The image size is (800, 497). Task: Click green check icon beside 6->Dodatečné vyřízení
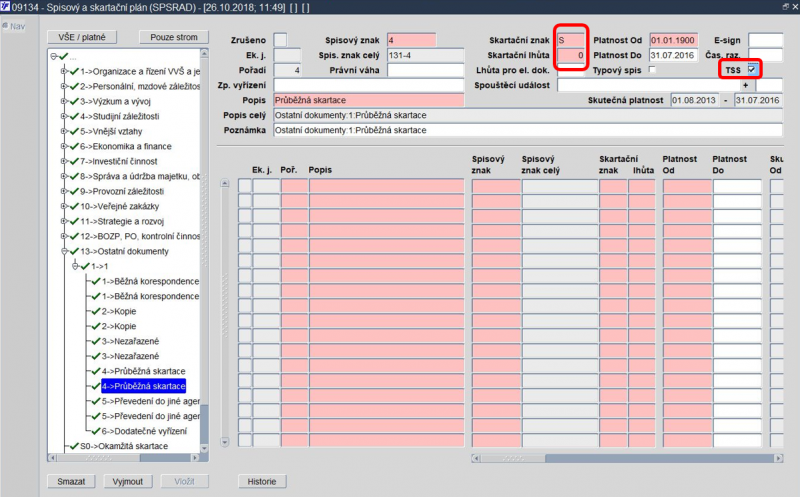[96, 431]
